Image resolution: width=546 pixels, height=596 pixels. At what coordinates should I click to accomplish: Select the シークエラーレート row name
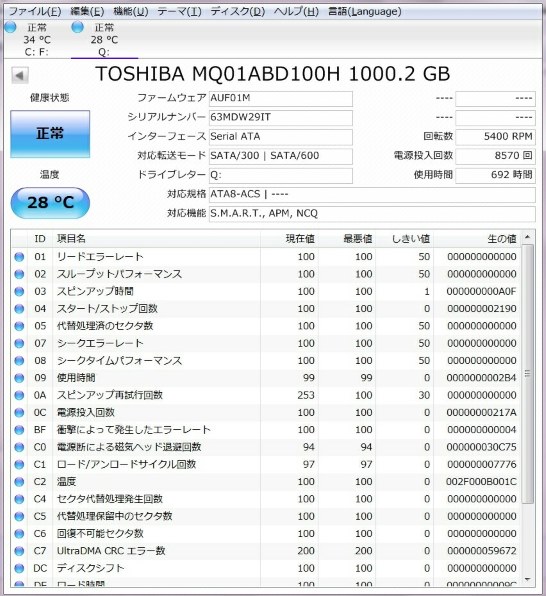100,344
